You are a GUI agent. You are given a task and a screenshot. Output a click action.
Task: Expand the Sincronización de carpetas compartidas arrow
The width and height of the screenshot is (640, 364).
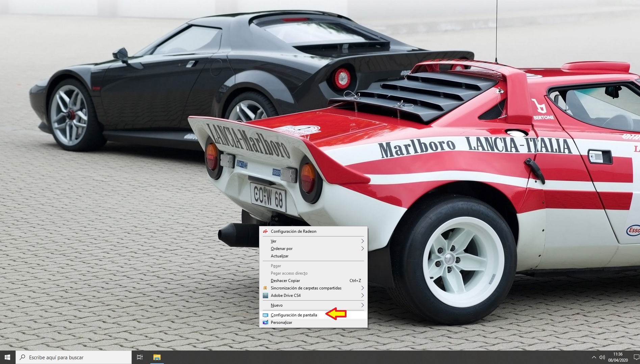pyautogui.click(x=362, y=288)
